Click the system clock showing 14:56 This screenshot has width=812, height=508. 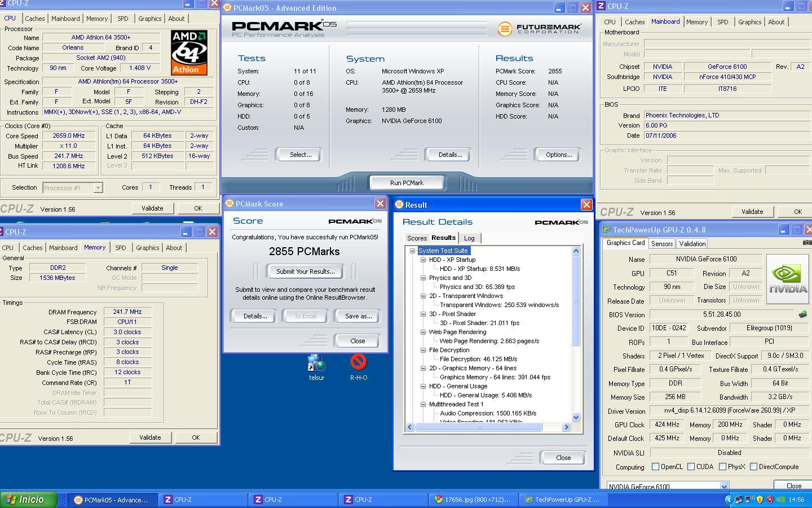pyautogui.click(x=796, y=500)
